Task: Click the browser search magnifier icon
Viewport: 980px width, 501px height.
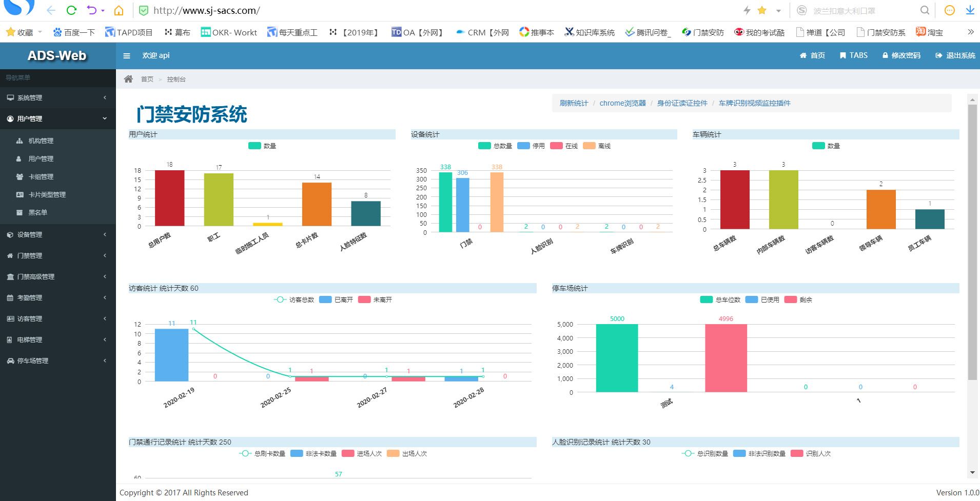Action: 925,10
